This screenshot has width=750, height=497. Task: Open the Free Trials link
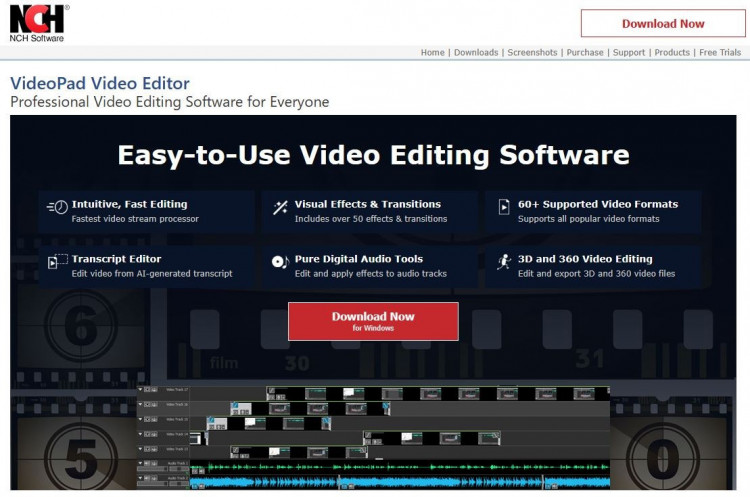coord(720,53)
